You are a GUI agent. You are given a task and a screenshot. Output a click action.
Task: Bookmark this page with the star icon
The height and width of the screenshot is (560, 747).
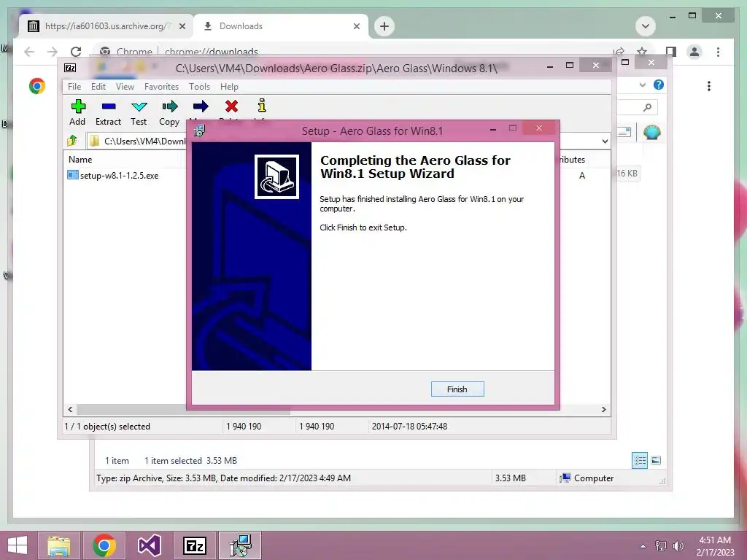(x=642, y=52)
